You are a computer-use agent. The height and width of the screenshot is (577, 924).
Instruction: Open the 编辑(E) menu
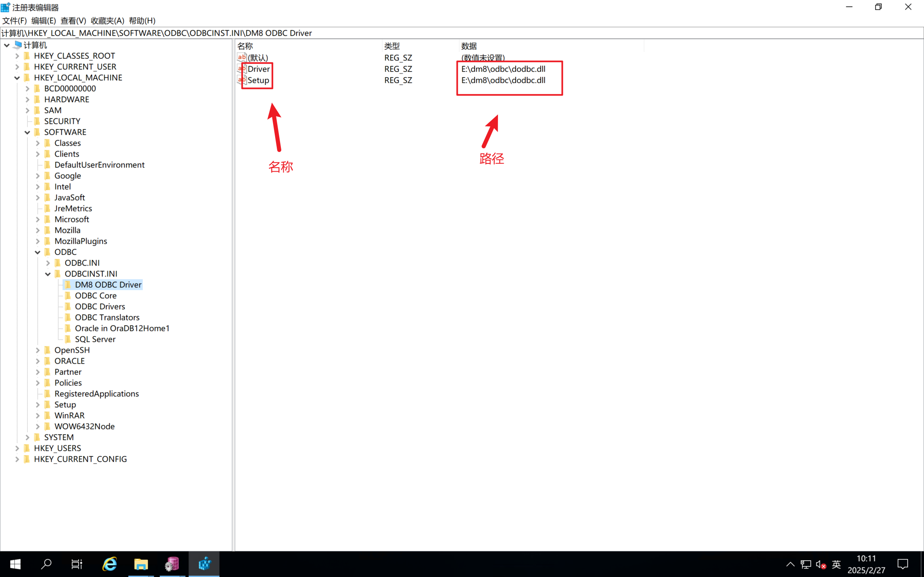click(x=44, y=20)
